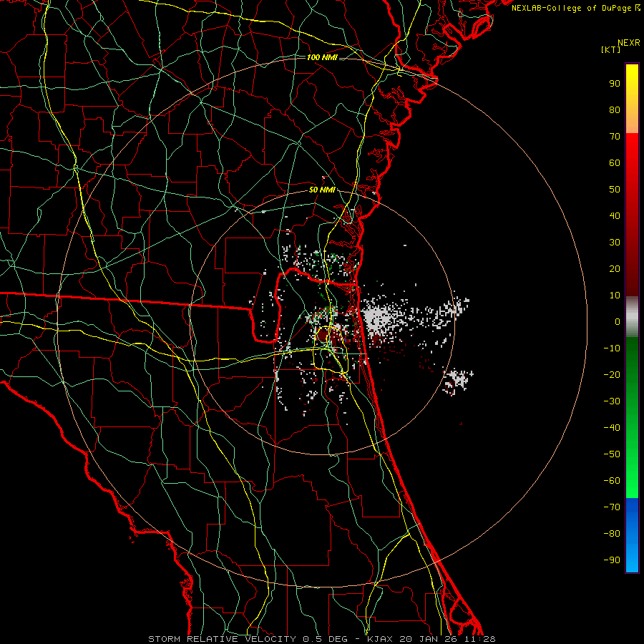The height and width of the screenshot is (644, 644).
Task: Click the 40 value on the velocity scale
Action: click(x=615, y=215)
